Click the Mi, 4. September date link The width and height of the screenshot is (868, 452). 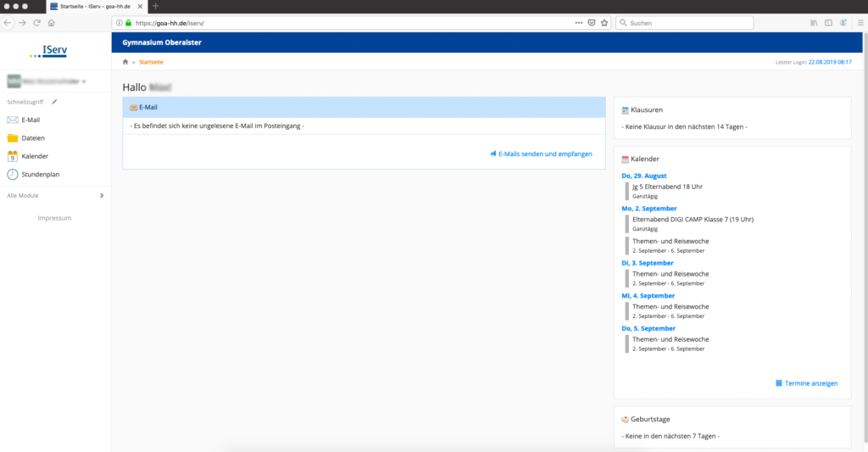[648, 296]
